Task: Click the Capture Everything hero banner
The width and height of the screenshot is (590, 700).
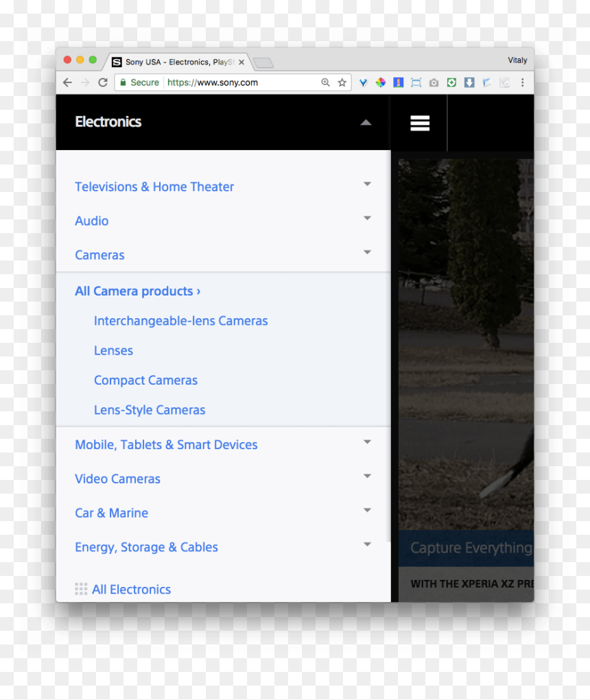Action: pyautogui.click(x=466, y=548)
